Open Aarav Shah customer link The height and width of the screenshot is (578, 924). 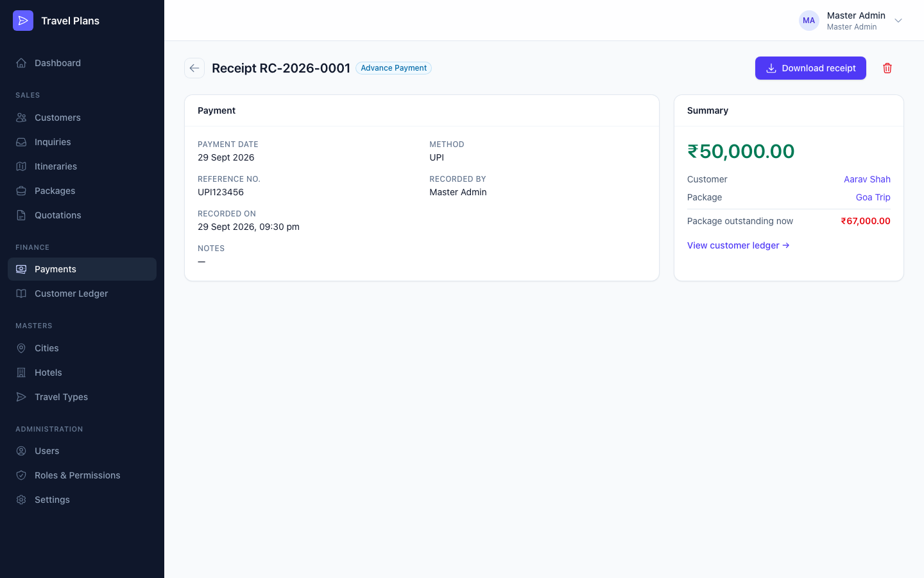[x=867, y=179]
